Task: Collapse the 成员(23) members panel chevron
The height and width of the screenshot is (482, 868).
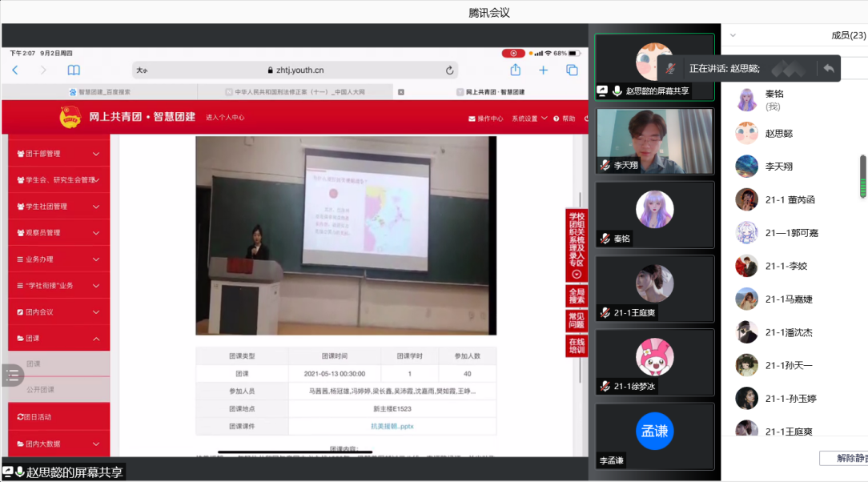Action: [733, 35]
